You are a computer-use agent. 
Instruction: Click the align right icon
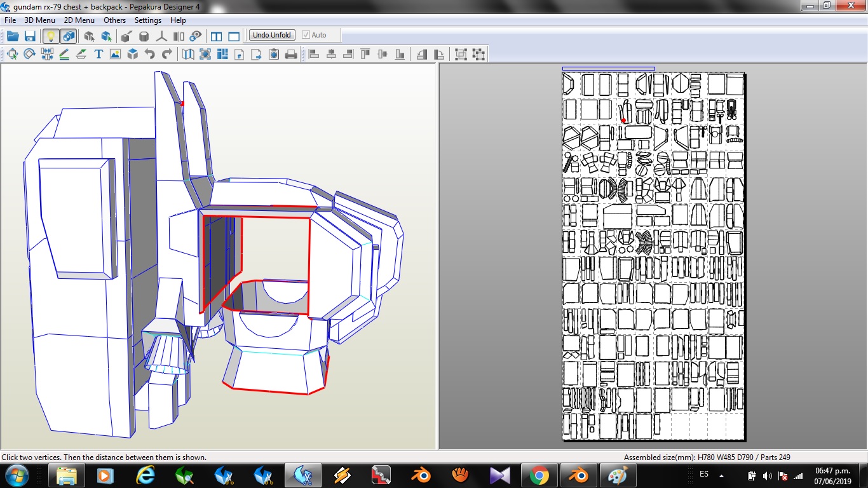[x=348, y=54]
